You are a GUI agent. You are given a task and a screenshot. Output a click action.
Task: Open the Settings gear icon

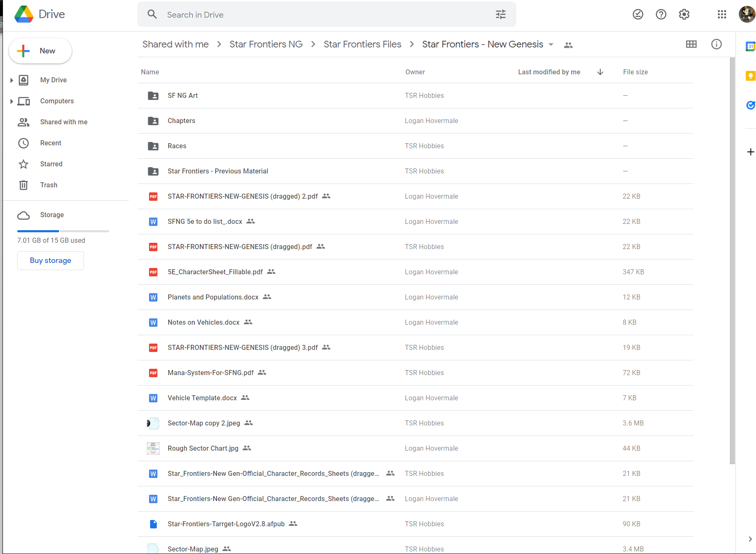684,15
